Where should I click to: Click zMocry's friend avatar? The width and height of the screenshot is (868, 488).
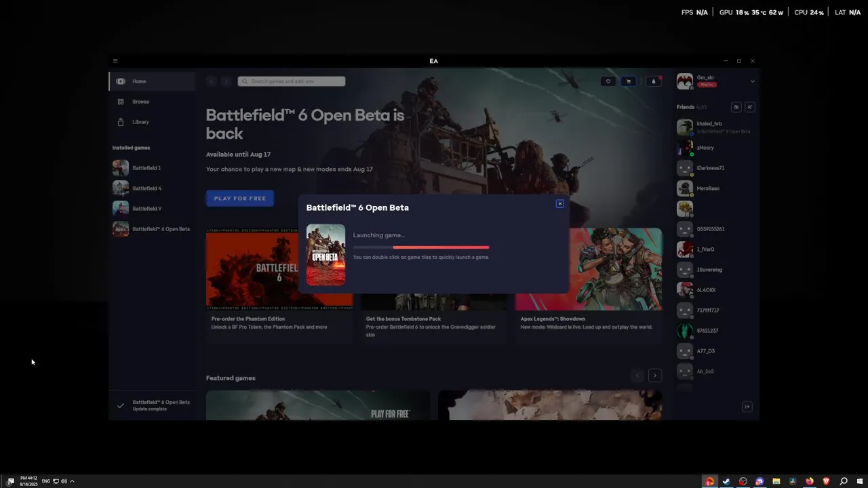[x=685, y=148]
